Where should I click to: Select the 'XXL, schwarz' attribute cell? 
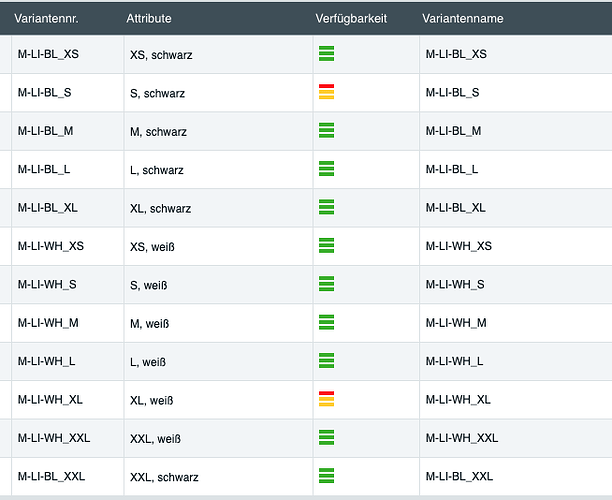[x=164, y=477]
